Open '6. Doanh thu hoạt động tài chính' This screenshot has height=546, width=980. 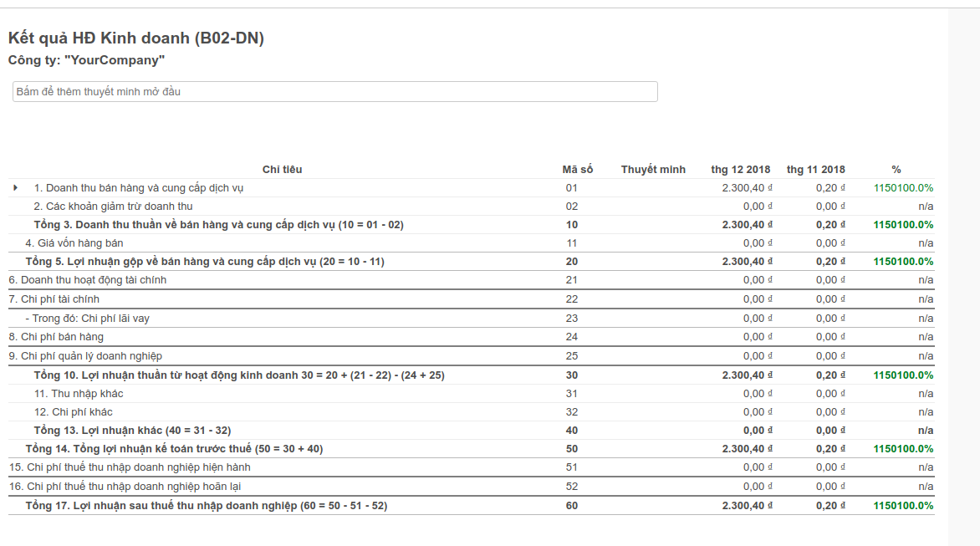(x=88, y=280)
